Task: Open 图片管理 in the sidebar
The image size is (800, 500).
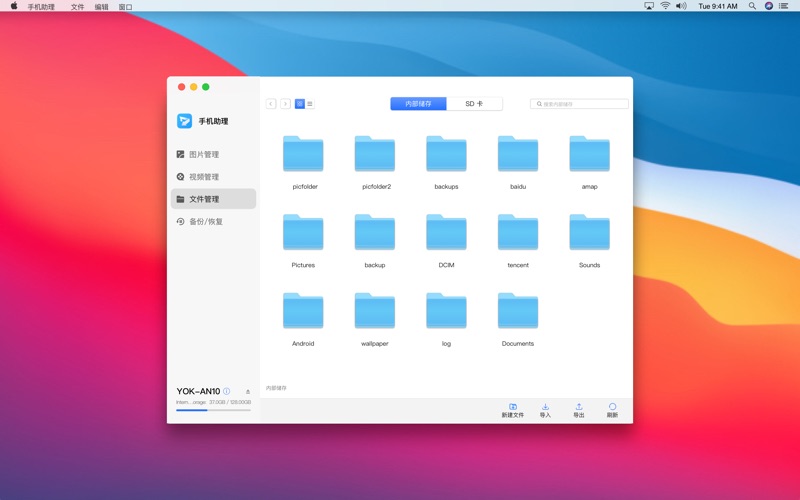Action: pos(213,154)
